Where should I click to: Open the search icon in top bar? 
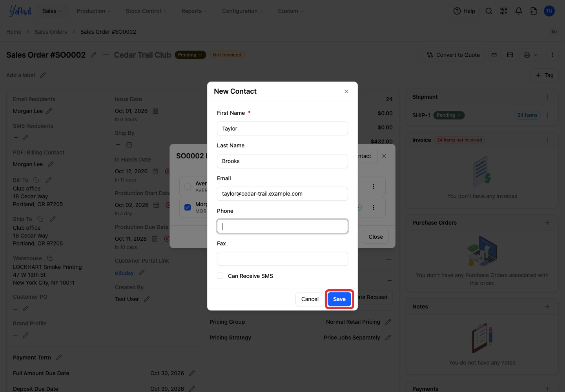point(489,11)
